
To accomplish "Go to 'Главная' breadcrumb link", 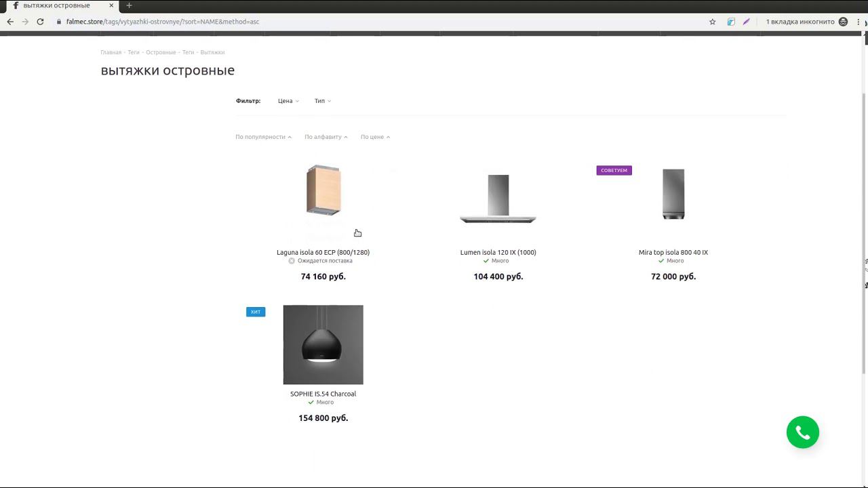I will pyautogui.click(x=111, y=52).
